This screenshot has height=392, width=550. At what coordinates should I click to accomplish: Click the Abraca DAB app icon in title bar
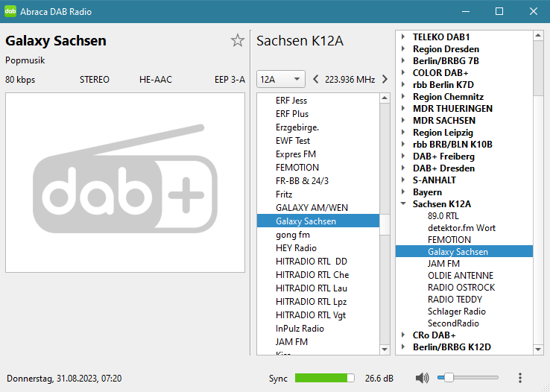point(10,11)
